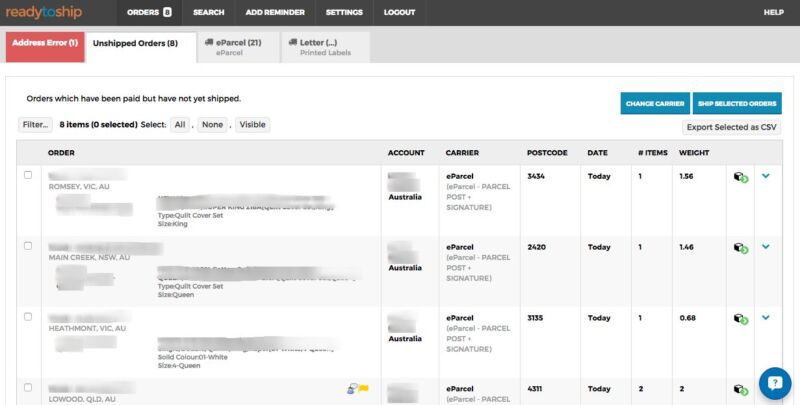Image resolution: width=800 pixels, height=405 pixels.
Task: Click the CARRIER column header
Action: [462, 153]
